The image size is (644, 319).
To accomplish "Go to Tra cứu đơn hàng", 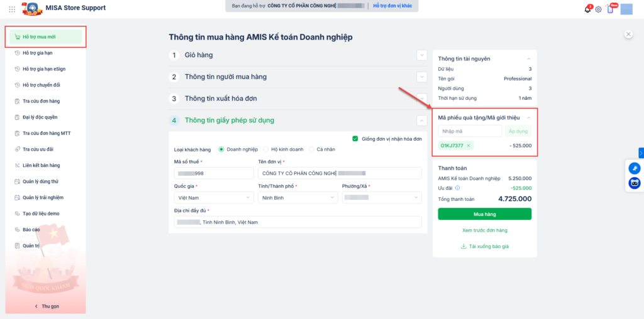I will click(x=41, y=101).
